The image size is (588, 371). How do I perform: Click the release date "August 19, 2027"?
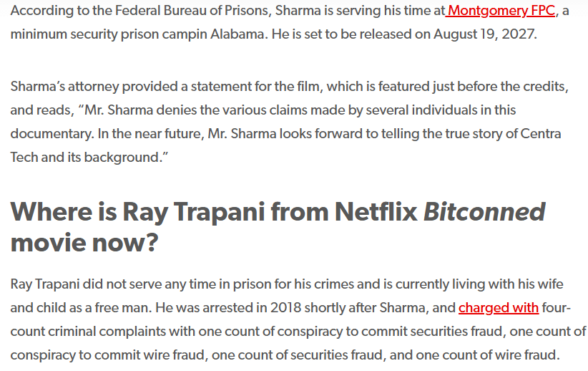click(484, 34)
